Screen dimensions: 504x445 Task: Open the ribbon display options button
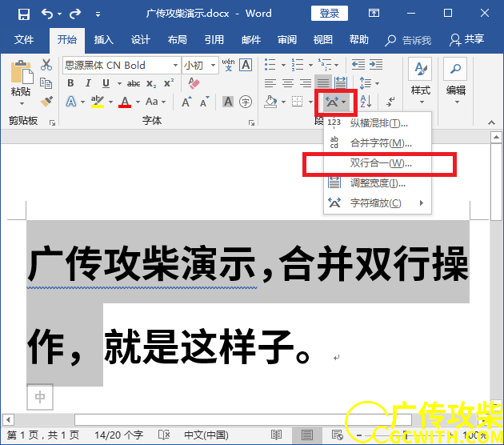[x=374, y=13]
